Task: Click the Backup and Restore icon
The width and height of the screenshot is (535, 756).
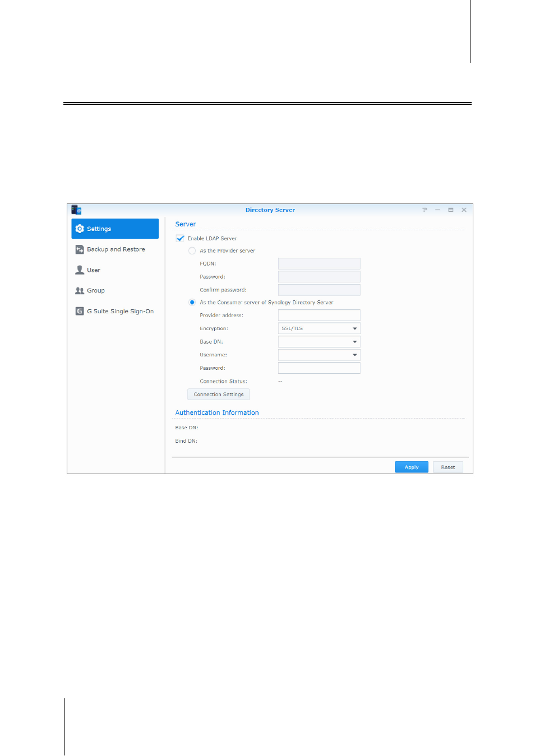Action: pyautogui.click(x=80, y=249)
